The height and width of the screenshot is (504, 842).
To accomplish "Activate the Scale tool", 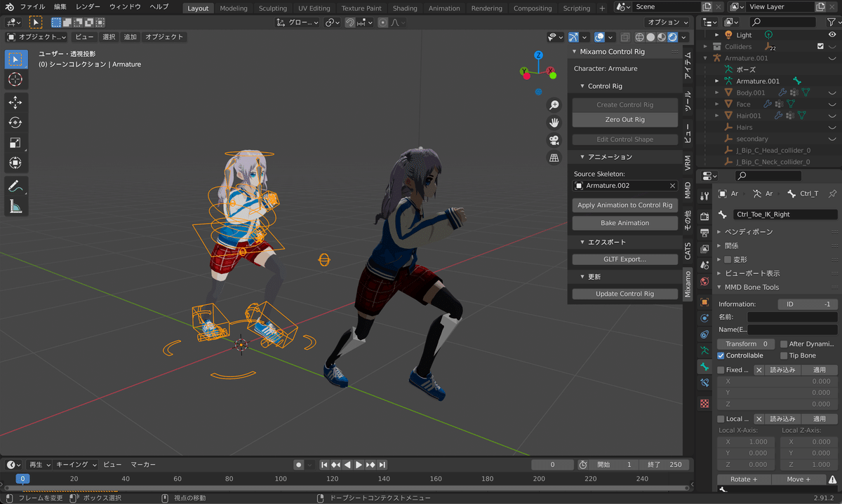I will pyautogui.click(x=17, y=143).
